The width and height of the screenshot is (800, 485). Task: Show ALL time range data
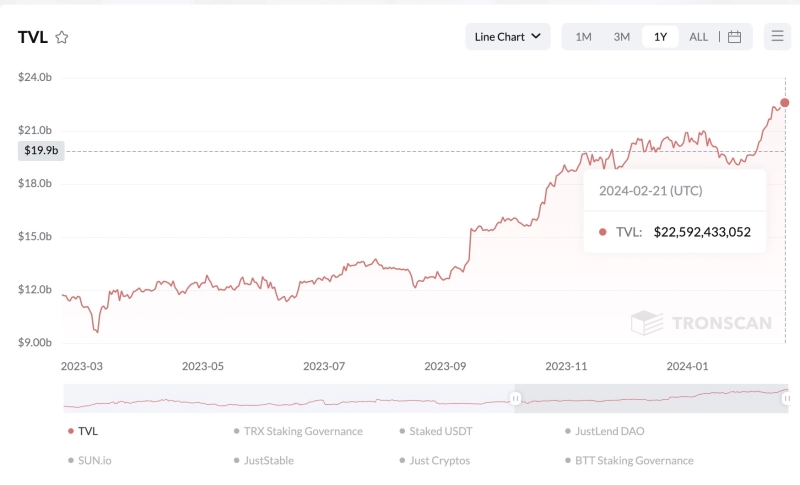click(x=698, y=37)
